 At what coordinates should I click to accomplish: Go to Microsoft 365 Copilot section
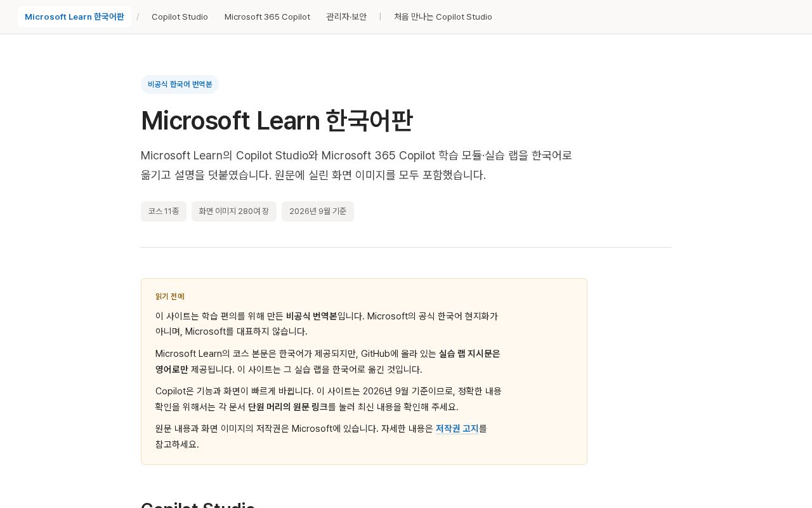coord(267,17)
